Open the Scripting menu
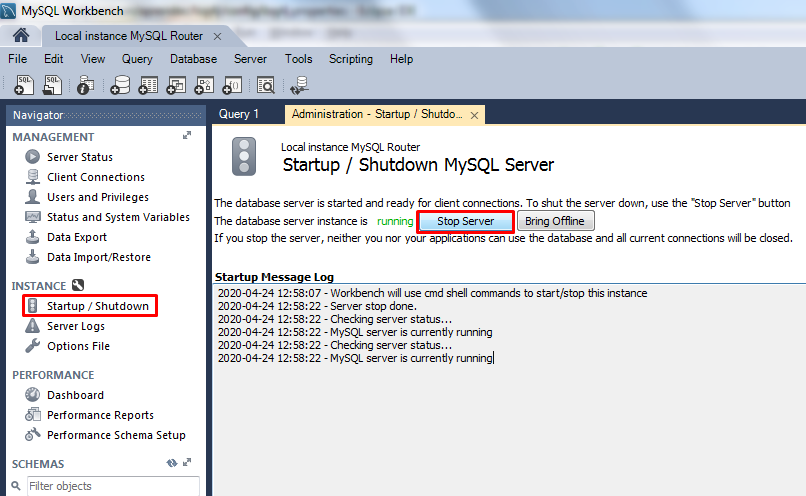The image size is (806, 496). (351, 59)
